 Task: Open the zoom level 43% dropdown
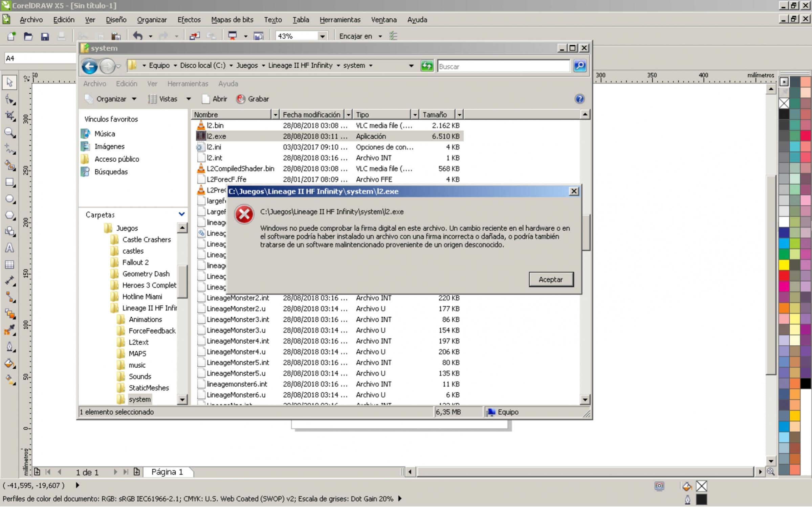point(322,36)
